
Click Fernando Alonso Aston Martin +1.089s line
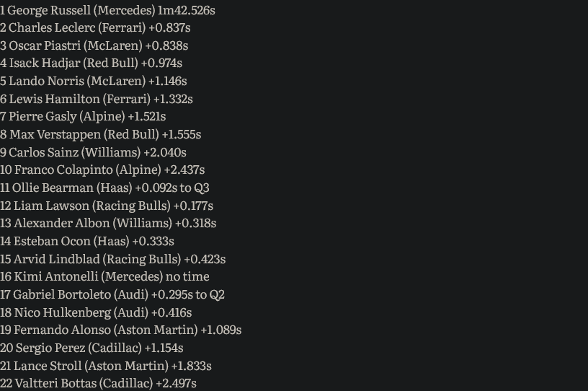click(x=121, y=330)
